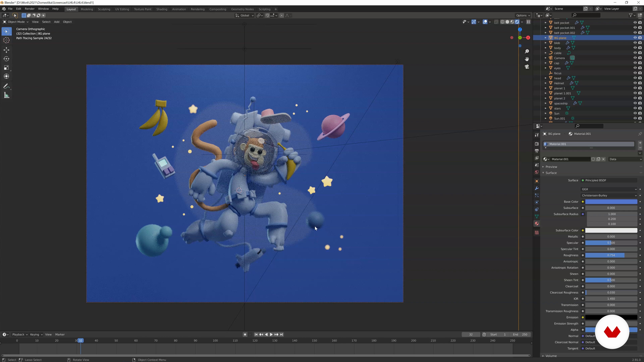Disable Camera in renders

640,58
